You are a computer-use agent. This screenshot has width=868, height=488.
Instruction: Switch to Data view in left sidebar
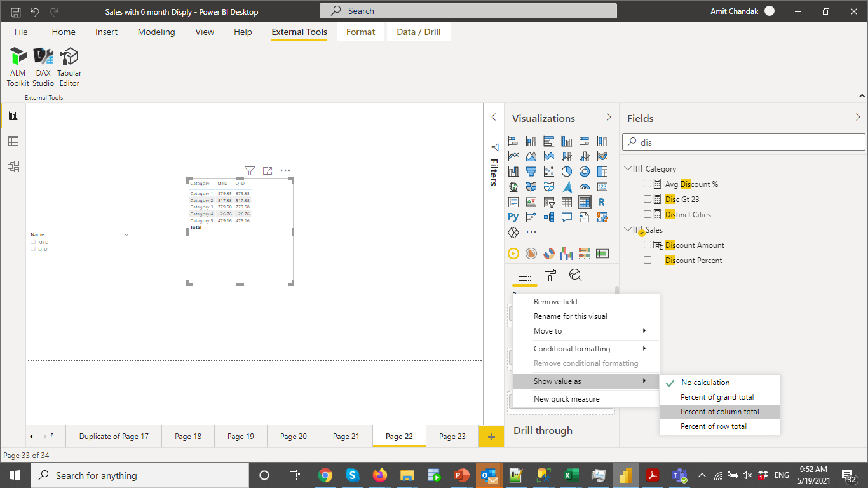click(x=13, y=141)
